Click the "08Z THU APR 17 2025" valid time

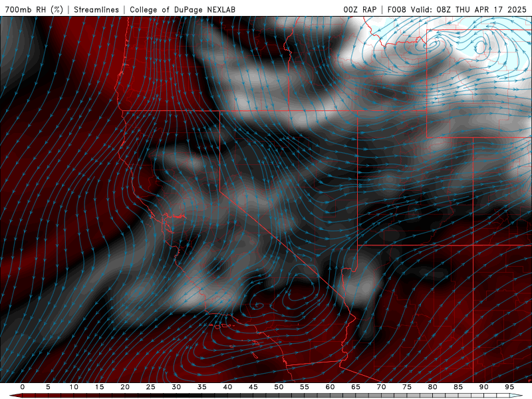(481, 9)
